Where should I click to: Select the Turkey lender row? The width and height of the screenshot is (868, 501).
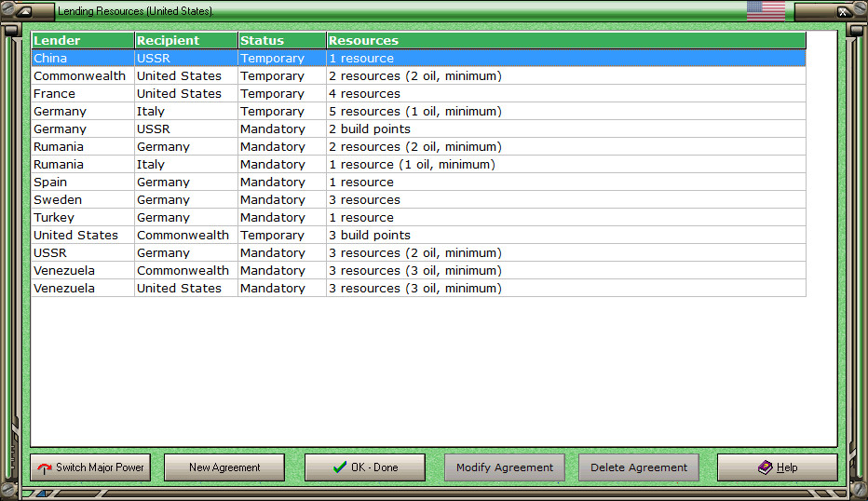pos(418,218)
